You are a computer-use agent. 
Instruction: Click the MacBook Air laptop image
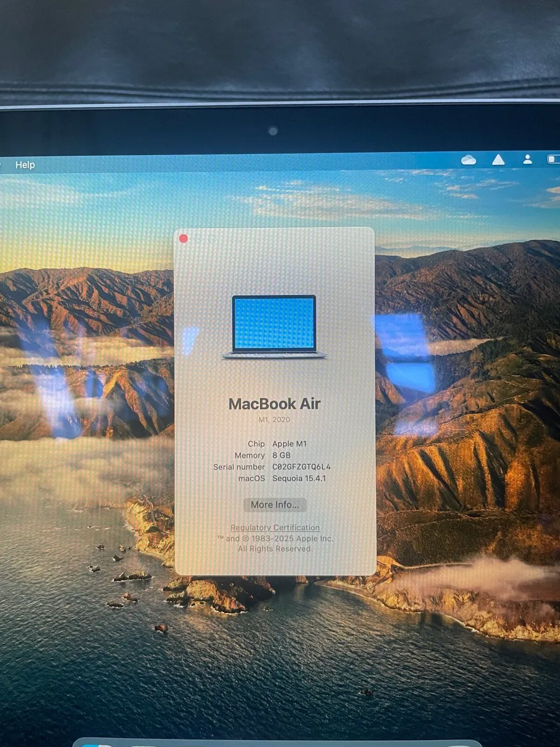(274, 327)
